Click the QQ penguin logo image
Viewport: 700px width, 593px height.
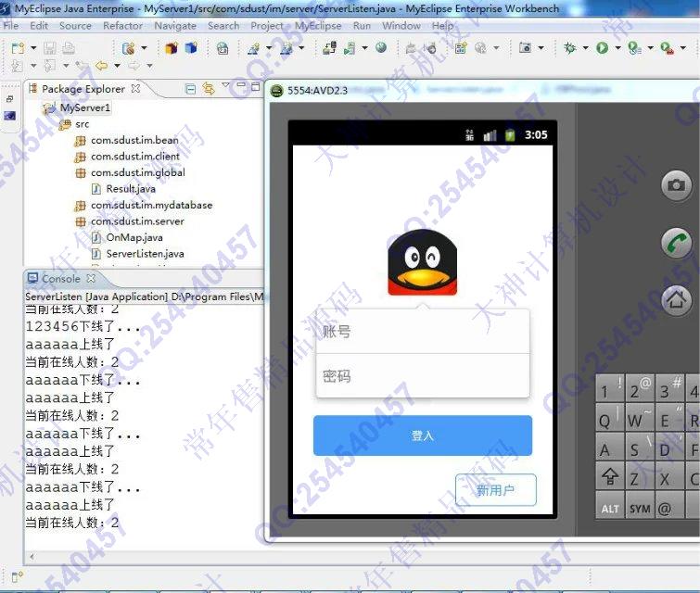point(423,262)
